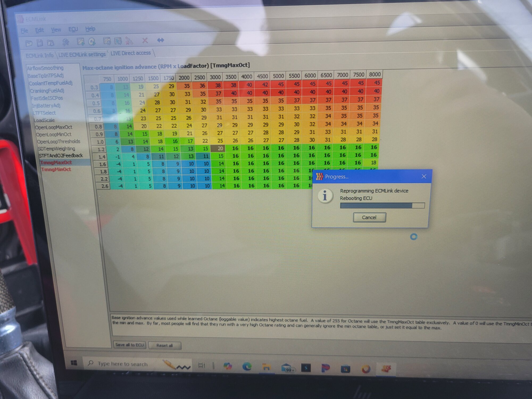
Task: Click the floppy disk save toolbar icon
Action: [40, 43]
